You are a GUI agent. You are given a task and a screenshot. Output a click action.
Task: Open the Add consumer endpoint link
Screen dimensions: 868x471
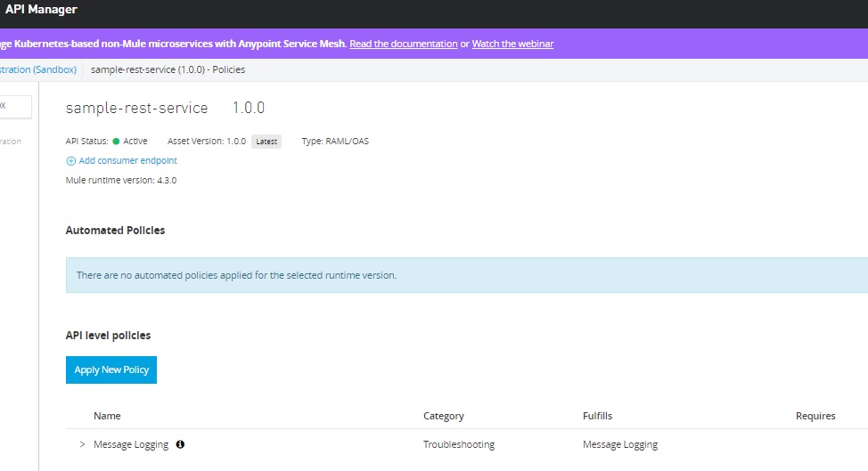pyautogui.click(x=127, y=160)
